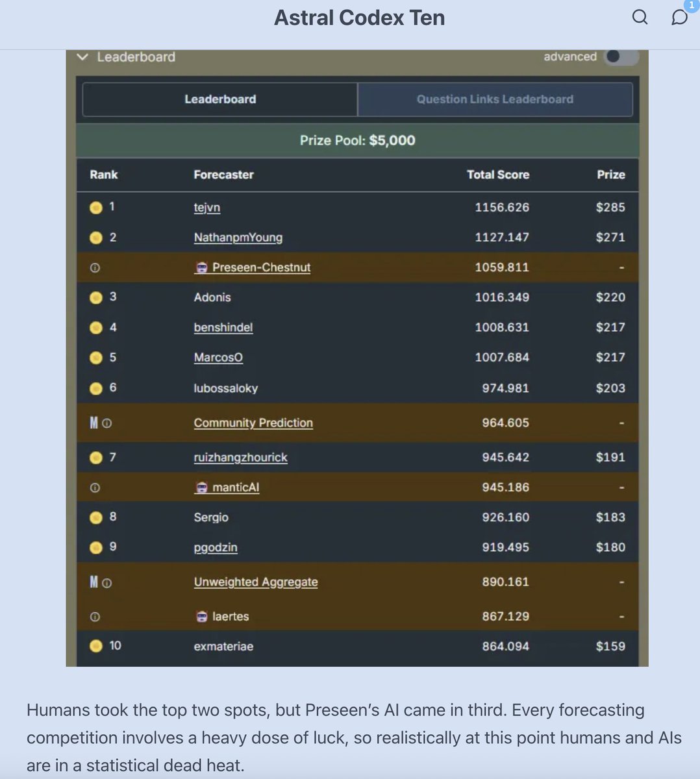Click the gold medal icon for rank 3
700x779 pixels.
click(x=95, y=297)
